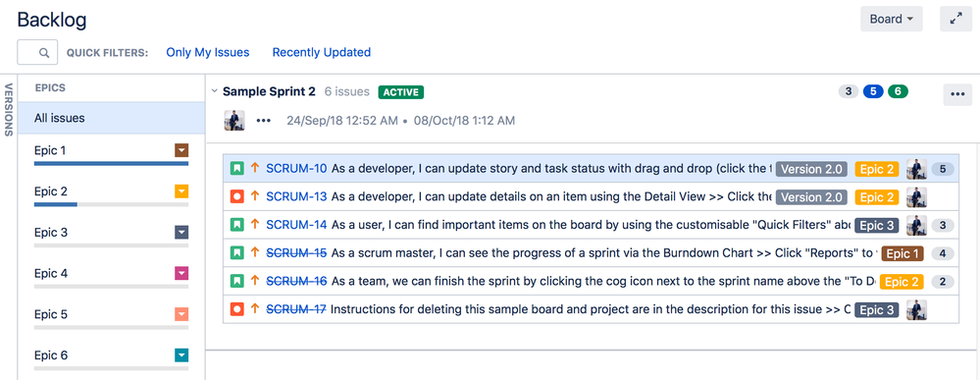Open issue link SCRUM-13
The height and width of the screenshot is (380, 980).
tap(296, 196)
